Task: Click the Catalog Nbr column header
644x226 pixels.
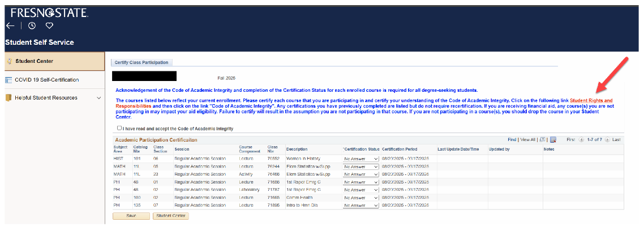Action: click(x=140, y=149)
